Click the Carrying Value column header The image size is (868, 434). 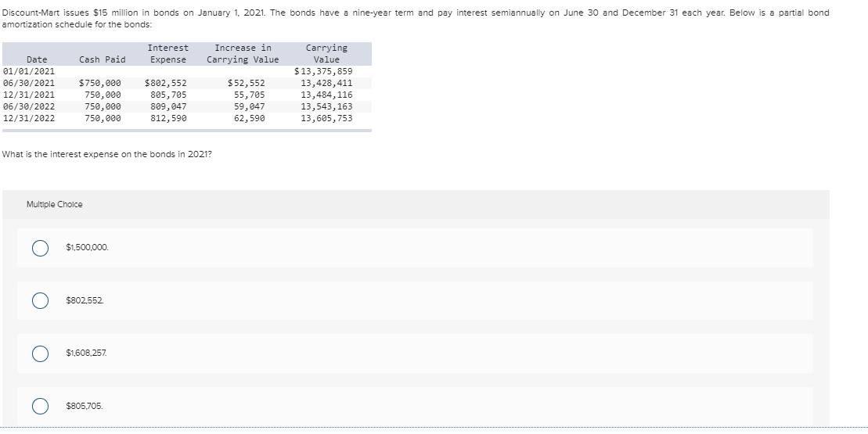[326, 54]
